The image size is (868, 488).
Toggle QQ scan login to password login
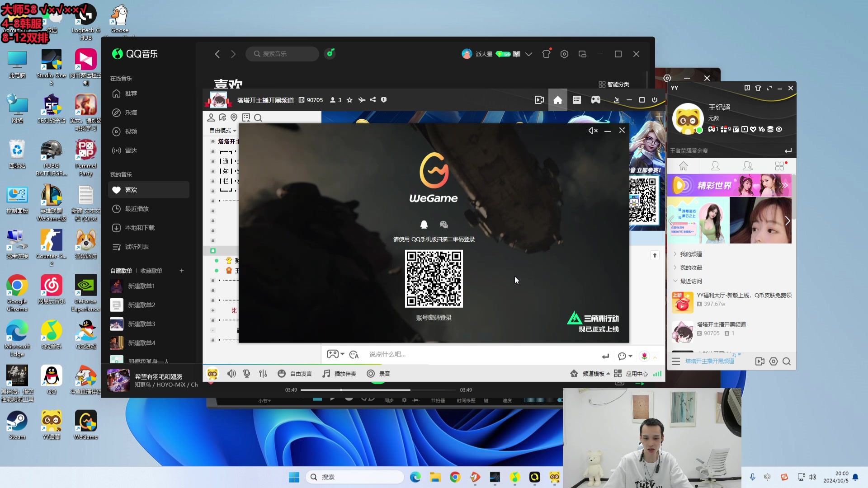click(x=434, y=318)
